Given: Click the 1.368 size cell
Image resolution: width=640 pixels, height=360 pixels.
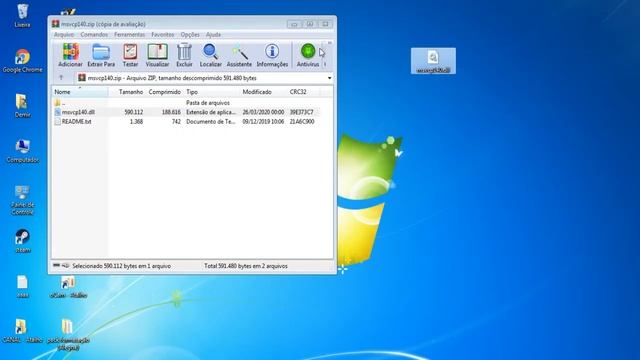Looking at the screenshot, I should pos(136,122).
